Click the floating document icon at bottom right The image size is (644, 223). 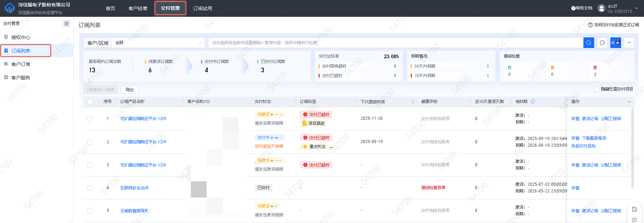pyautogui.click(x=634, y=209)
